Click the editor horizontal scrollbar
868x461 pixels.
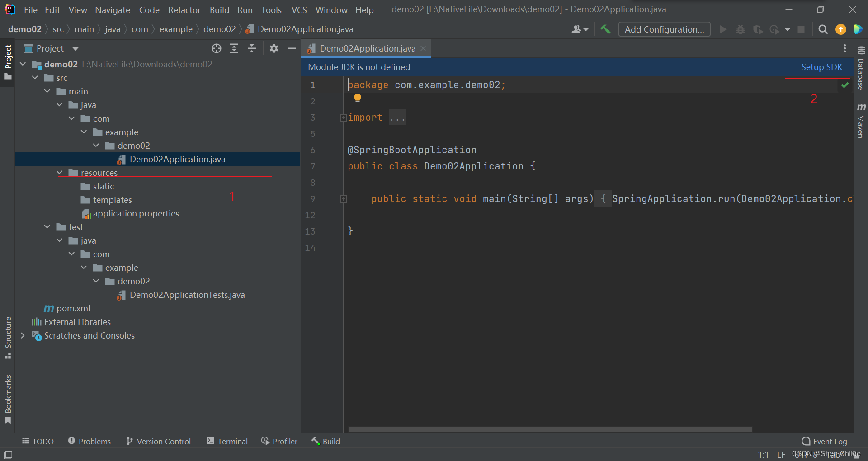pos(550,429)
